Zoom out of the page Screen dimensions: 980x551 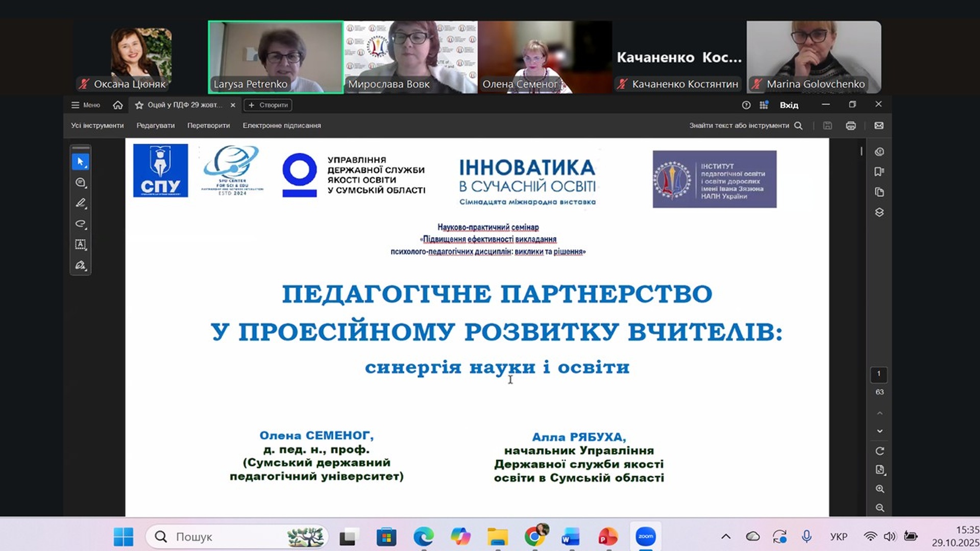pyautogui.click(x=879, y=508)
